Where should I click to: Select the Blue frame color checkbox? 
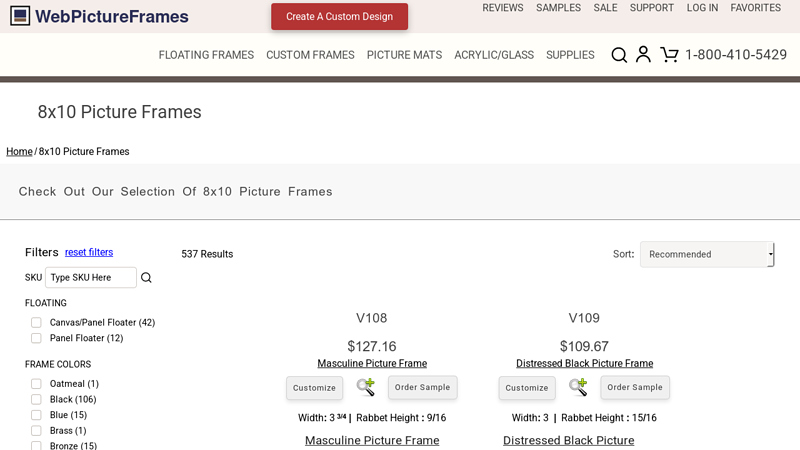[x=36, y=415]
